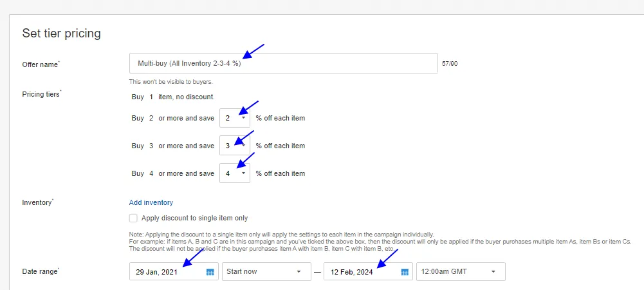Click the note line beginning 'Note: Applying the discount'
Image resolution: width=644 pixels, height=290 pixels.
click(281, 235)
